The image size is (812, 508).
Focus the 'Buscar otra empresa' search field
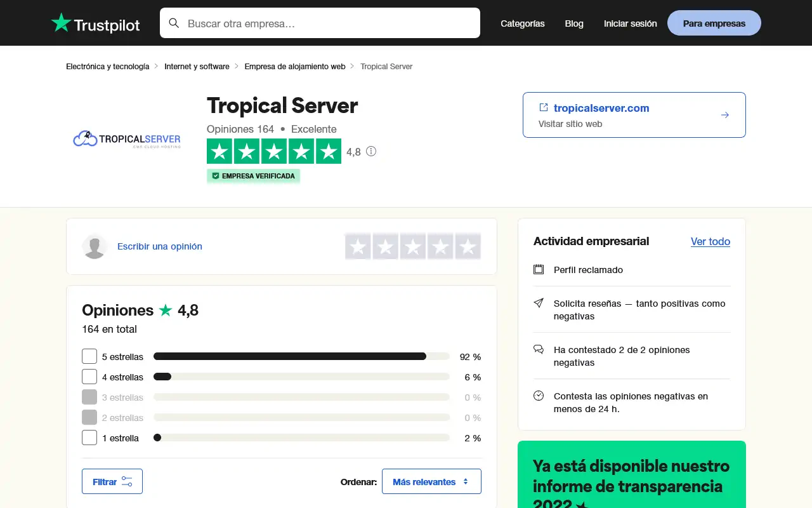pos(320,23)
